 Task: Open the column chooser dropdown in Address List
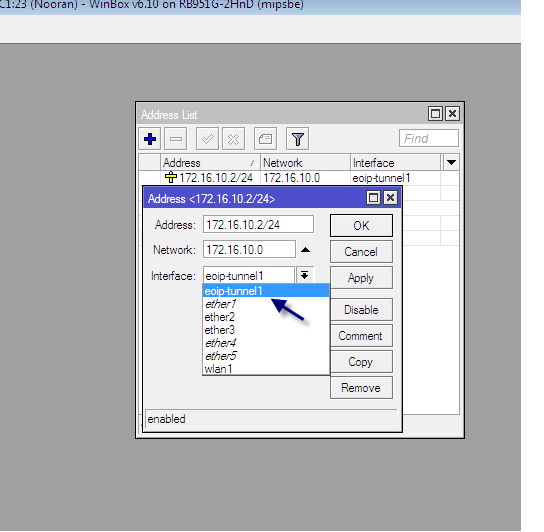pos(451,162)
